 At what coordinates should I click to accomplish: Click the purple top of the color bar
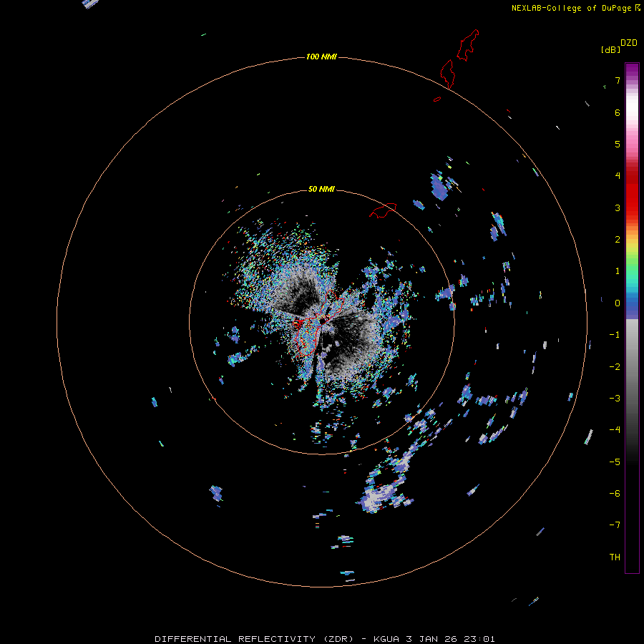point(632,70)
